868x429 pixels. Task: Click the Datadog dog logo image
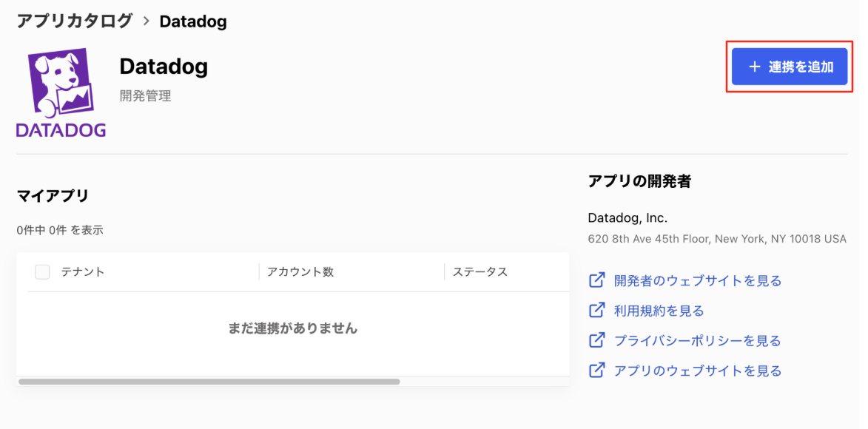[61, 92]
